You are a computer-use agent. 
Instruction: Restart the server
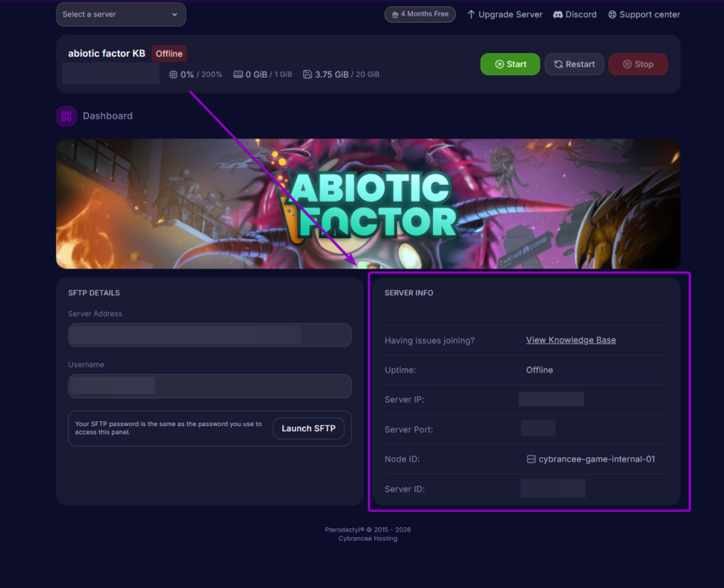tap(574, 64)
